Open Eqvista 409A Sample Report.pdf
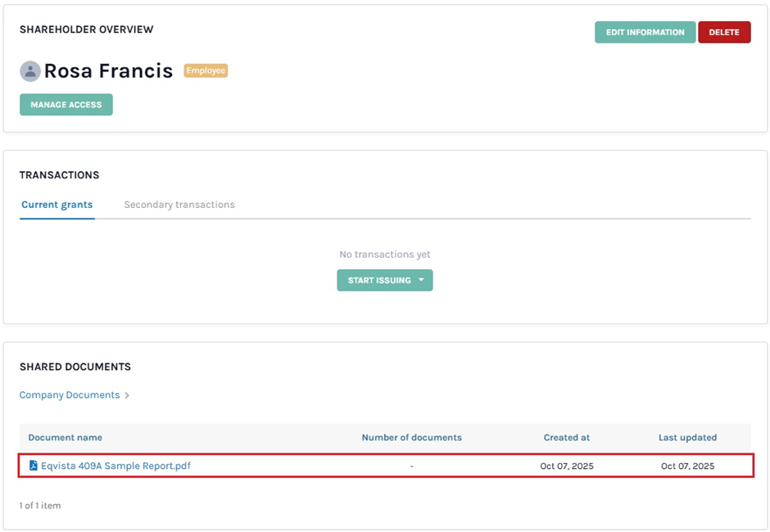This screenshot has width=770, height=532. click(x=115, y=466)
